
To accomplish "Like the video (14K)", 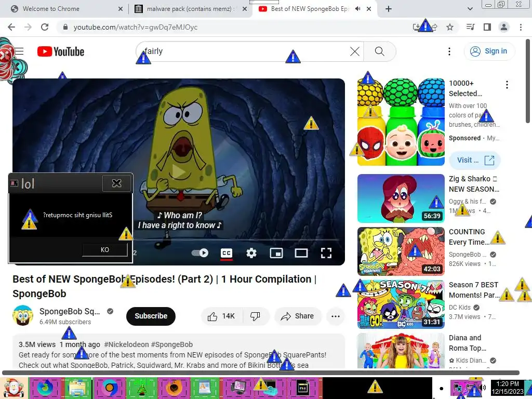I will (222, 316).
